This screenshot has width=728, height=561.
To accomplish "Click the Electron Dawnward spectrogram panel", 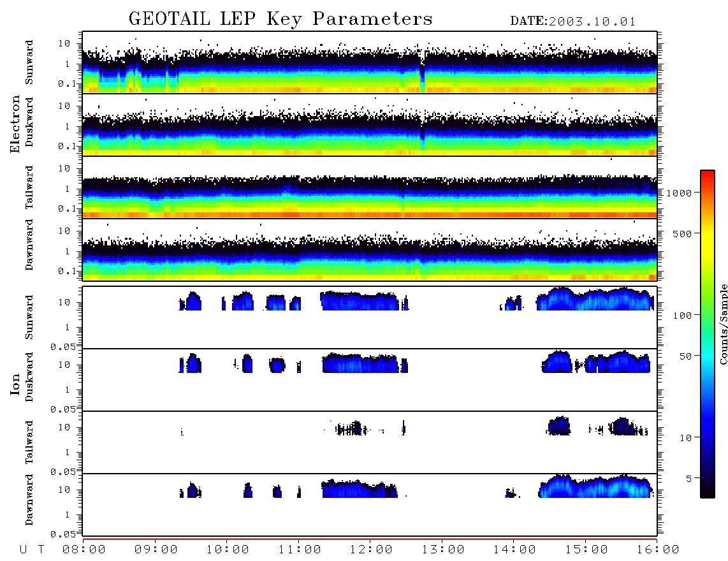I will pyautogui.click(x=370, y=249).
